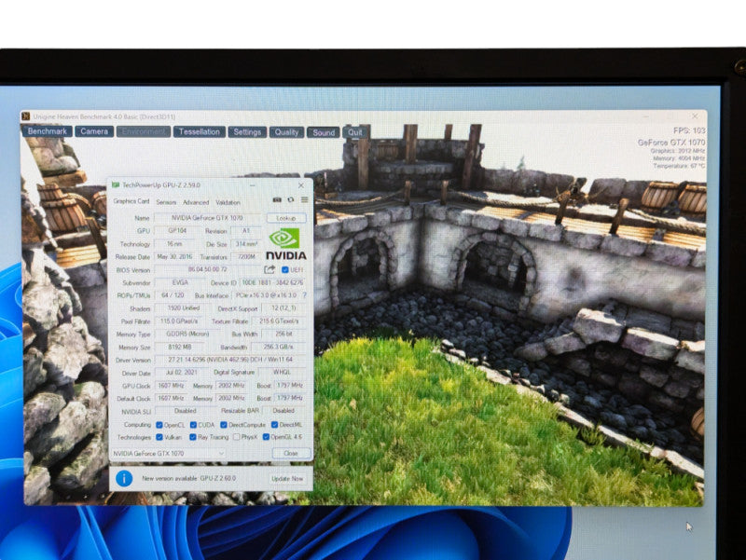
Task: Switch to the Sensors tab
Action: [166, 202]
